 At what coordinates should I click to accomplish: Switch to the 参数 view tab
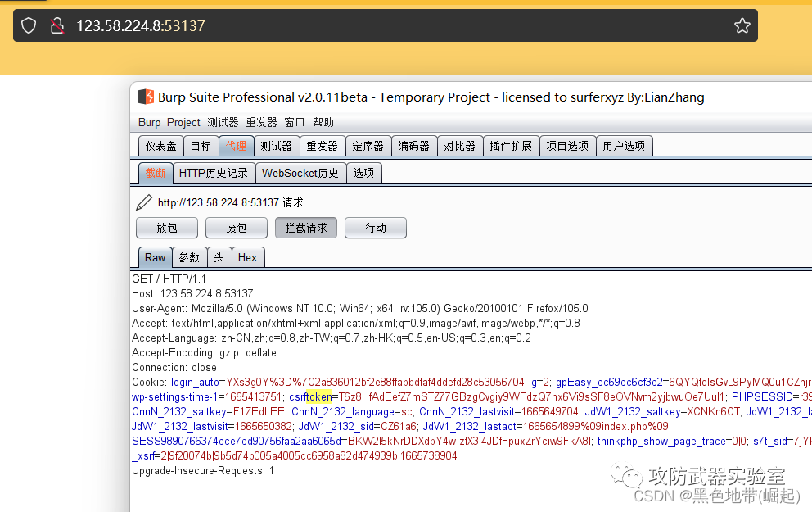pos(189,257)
